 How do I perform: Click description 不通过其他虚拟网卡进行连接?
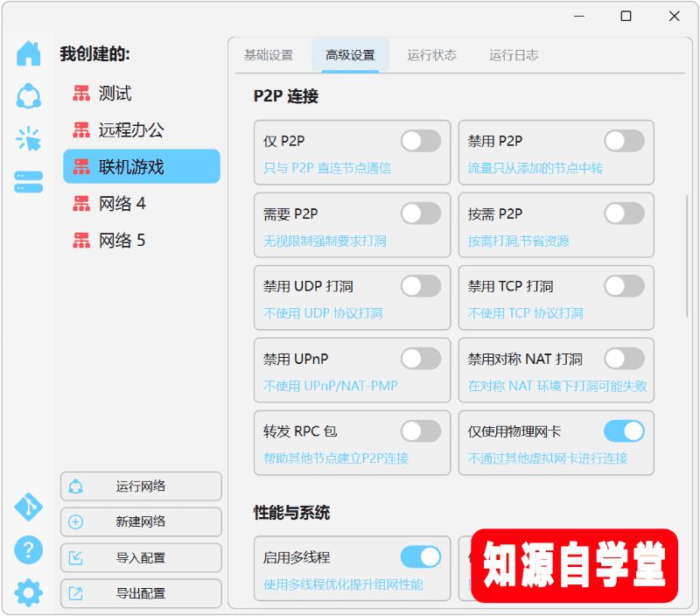[x=548, y=458]
